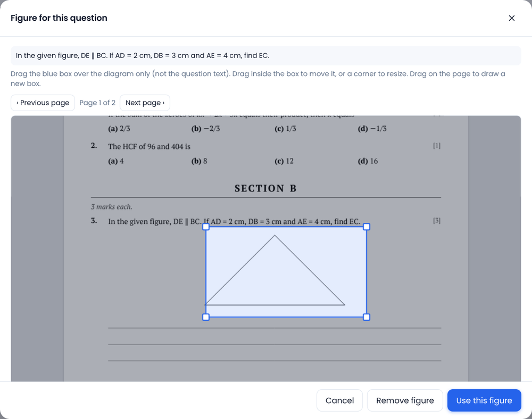Click the '3 marks each.' note

[x=112, y=207]
